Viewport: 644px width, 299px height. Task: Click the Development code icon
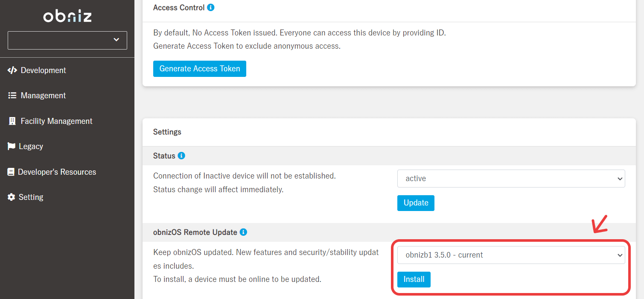point(12,70)
